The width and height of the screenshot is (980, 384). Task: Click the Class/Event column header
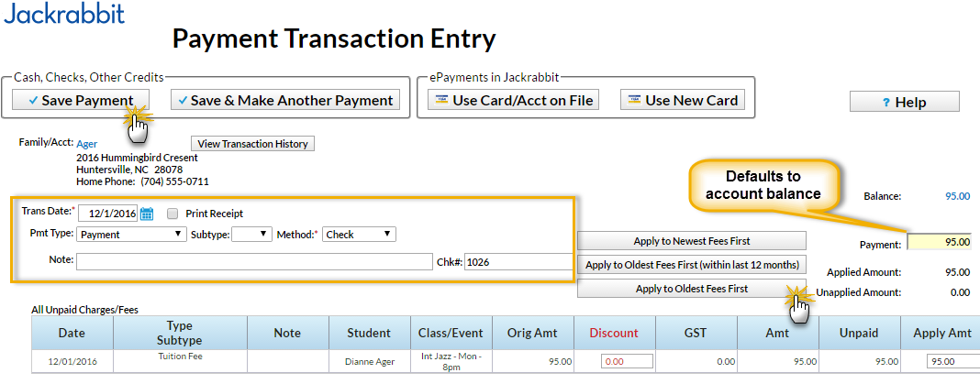pos(451,333)
